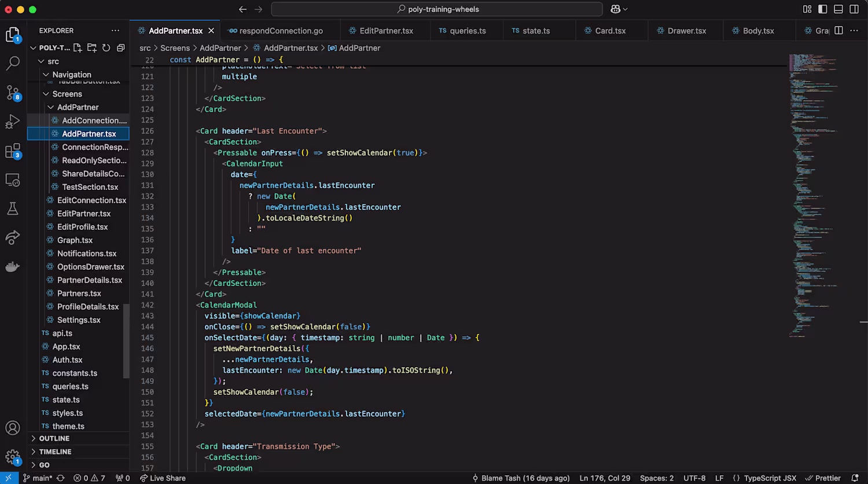Open the Extensions view
Image resolution: width=868 pixels, height=484 pixels.
tap(13, 151)
